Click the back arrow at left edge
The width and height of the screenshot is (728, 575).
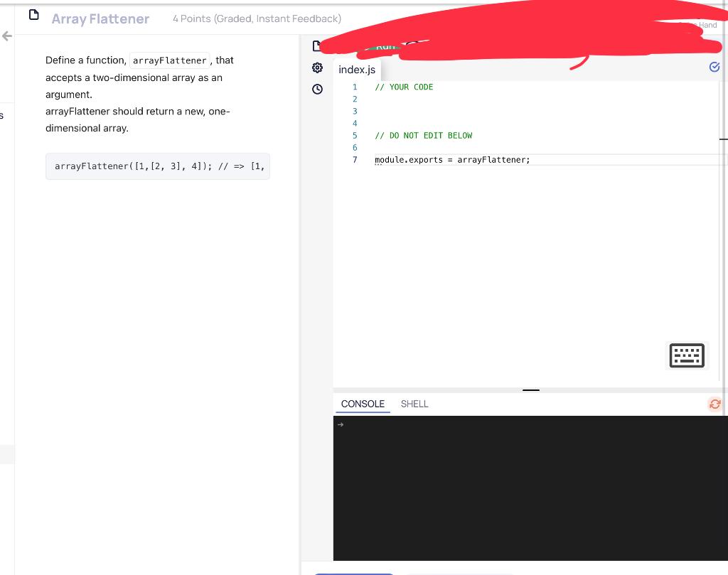click(x=7, y=36)
